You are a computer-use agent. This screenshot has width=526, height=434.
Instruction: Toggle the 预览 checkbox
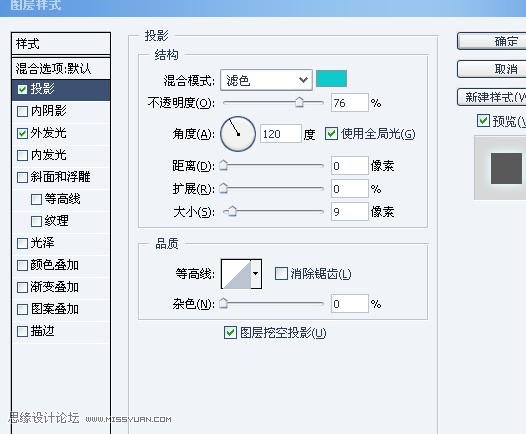[483, 120]
